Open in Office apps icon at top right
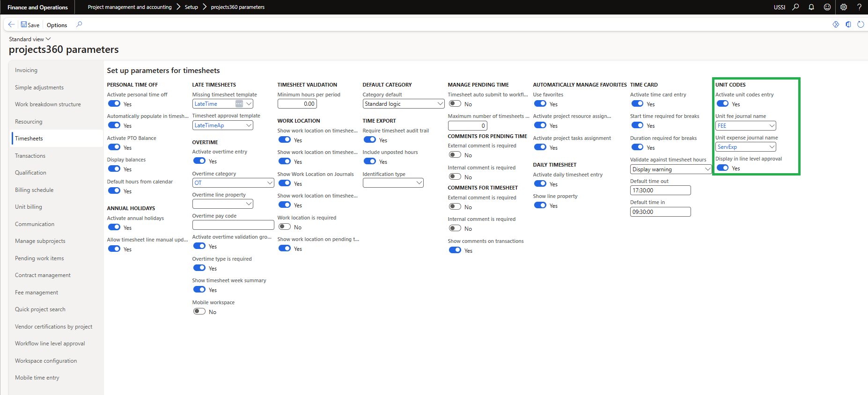 click(x=848, y=24)
